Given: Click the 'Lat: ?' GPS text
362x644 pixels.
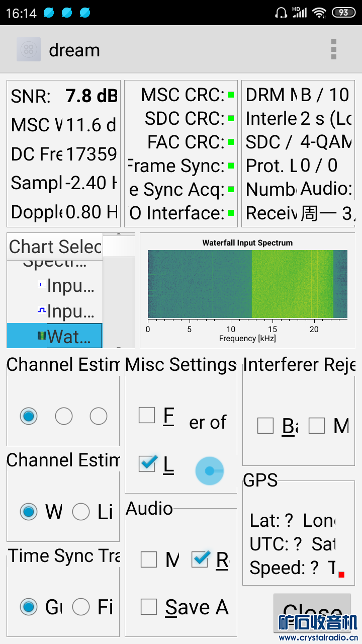Looking at the screenshot, I should click(x=272, y=520).
